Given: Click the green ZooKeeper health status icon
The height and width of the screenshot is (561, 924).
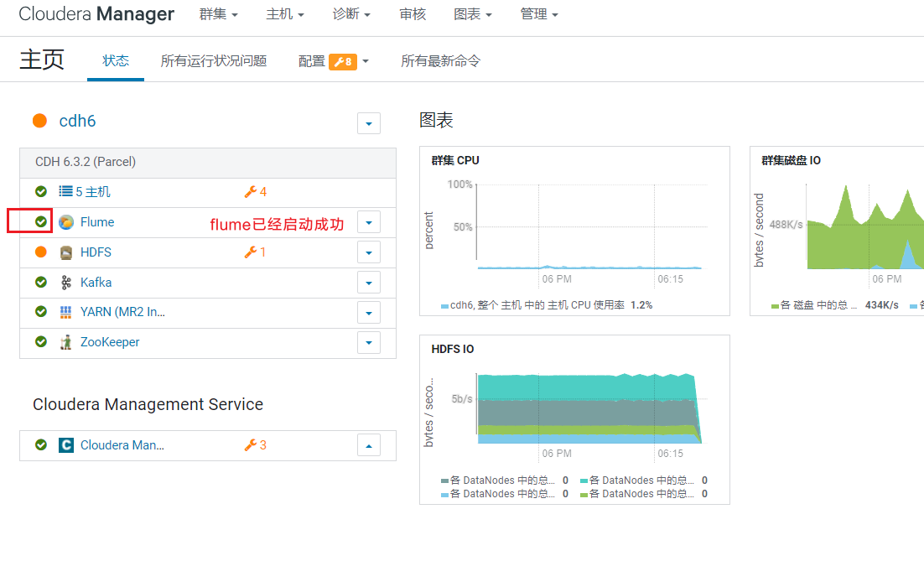Looking at the screenshot, I should click(40, 342).
